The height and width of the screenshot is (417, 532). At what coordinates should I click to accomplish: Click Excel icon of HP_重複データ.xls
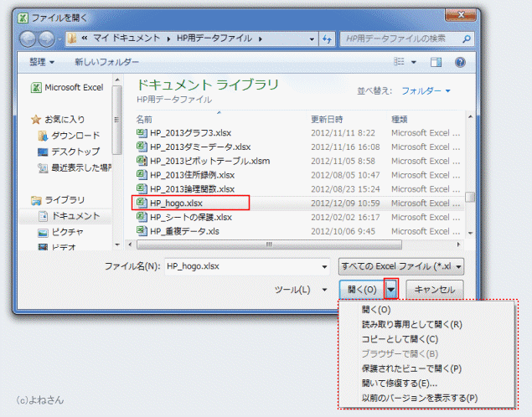[142, 231]
